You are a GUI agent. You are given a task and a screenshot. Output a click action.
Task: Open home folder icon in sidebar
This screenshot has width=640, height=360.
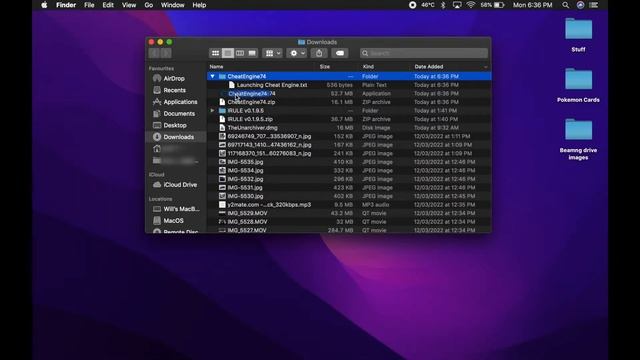(x=157, y=149)
